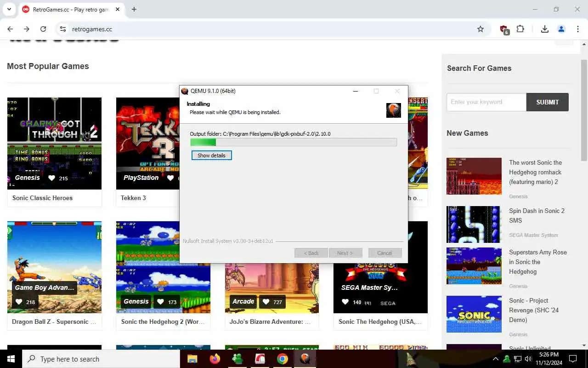Open Spin Dash in Sonic 2 SMS link

pos(537,215)
